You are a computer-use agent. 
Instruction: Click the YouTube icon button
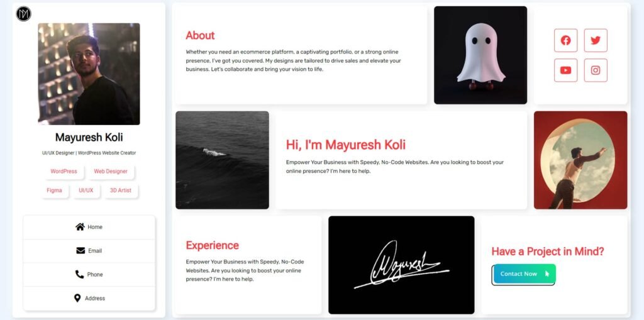click(565, 70)
